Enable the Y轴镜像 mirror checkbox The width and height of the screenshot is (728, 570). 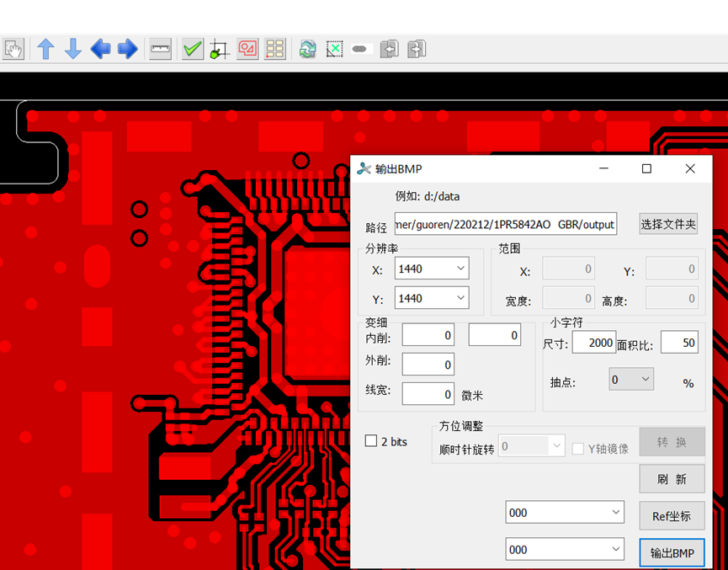[x=577, y=448]
